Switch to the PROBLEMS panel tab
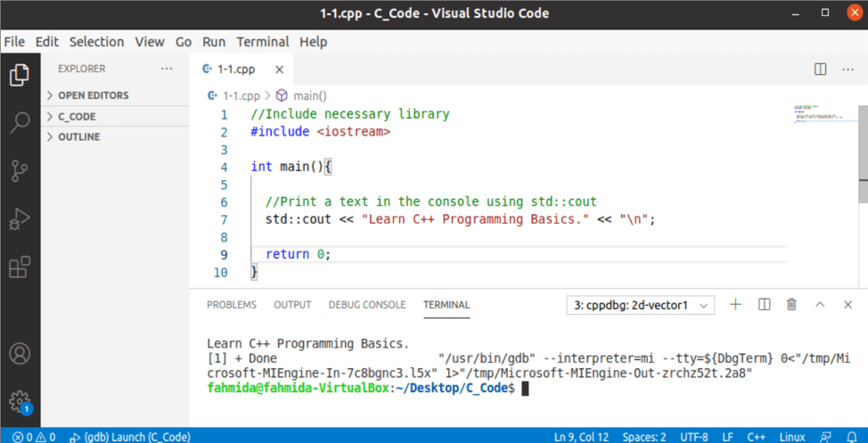Viewport: 868px width, 443px height. tap(232, 305)
